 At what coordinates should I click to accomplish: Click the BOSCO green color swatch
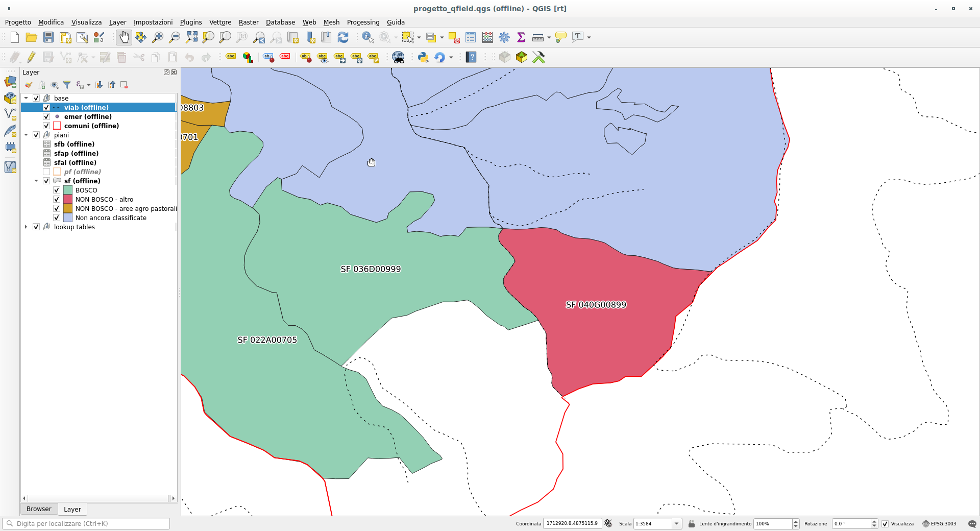click(68, 190)
